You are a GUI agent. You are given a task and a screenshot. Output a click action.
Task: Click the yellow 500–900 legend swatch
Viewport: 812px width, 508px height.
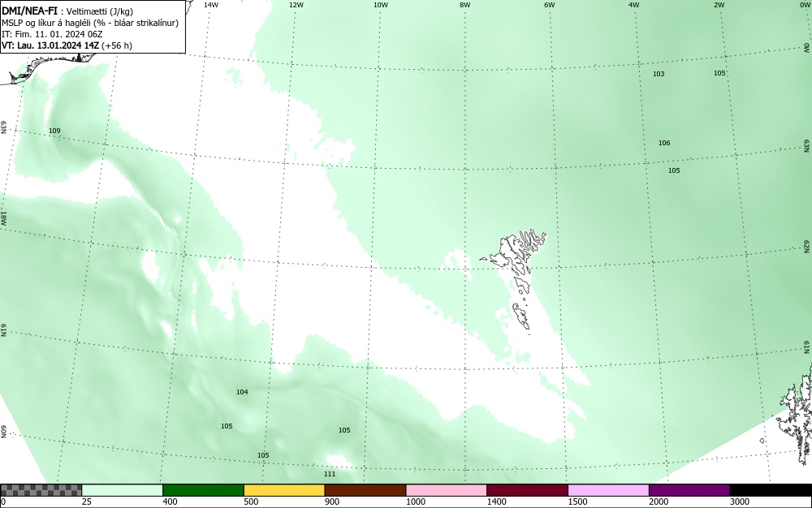click(284, 490)
